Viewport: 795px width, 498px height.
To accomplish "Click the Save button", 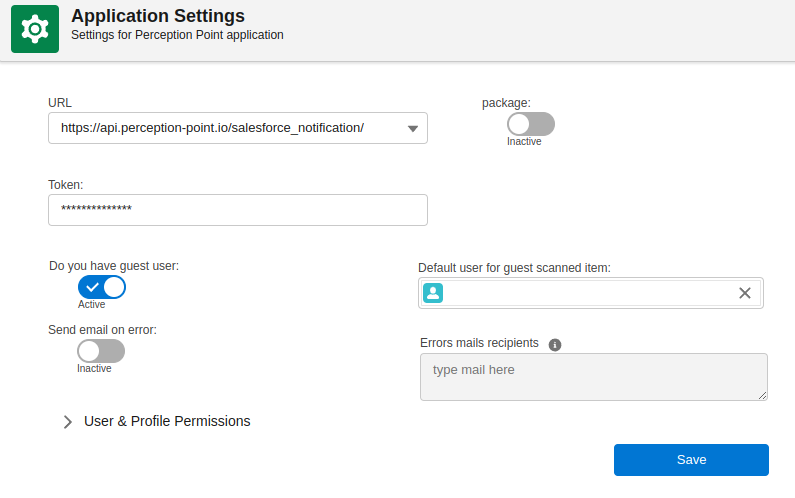I will 691,460.
